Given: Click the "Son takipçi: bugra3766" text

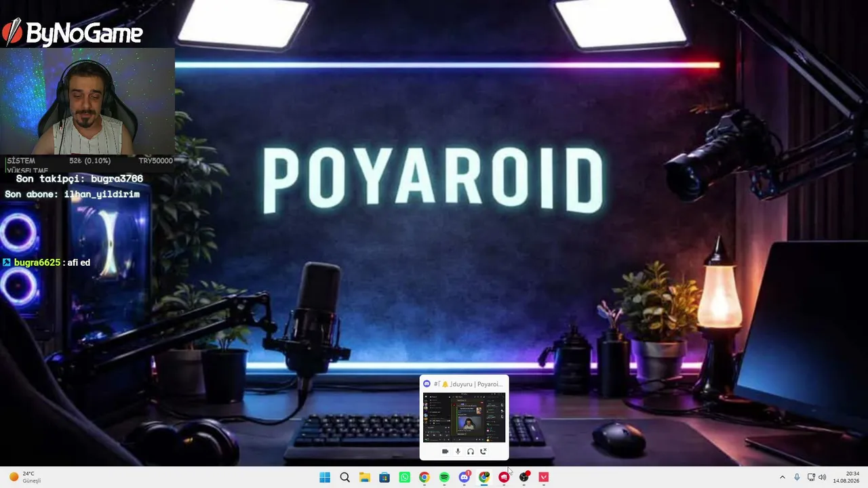Looking at the screenshot, I should pos(79,179).
